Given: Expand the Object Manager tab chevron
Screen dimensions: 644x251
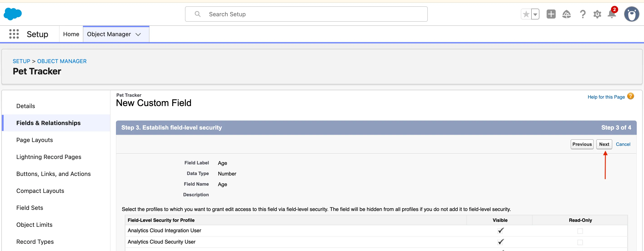Looking at the screenshot, I should tap(138, 34).
